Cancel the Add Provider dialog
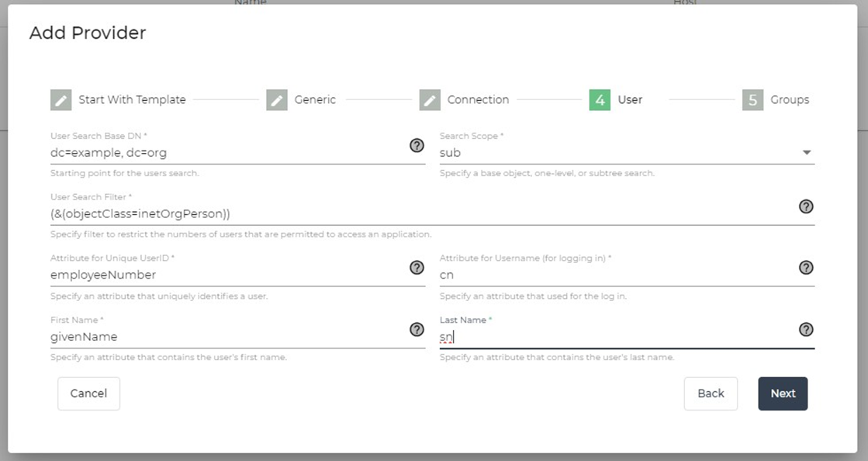 88,393
